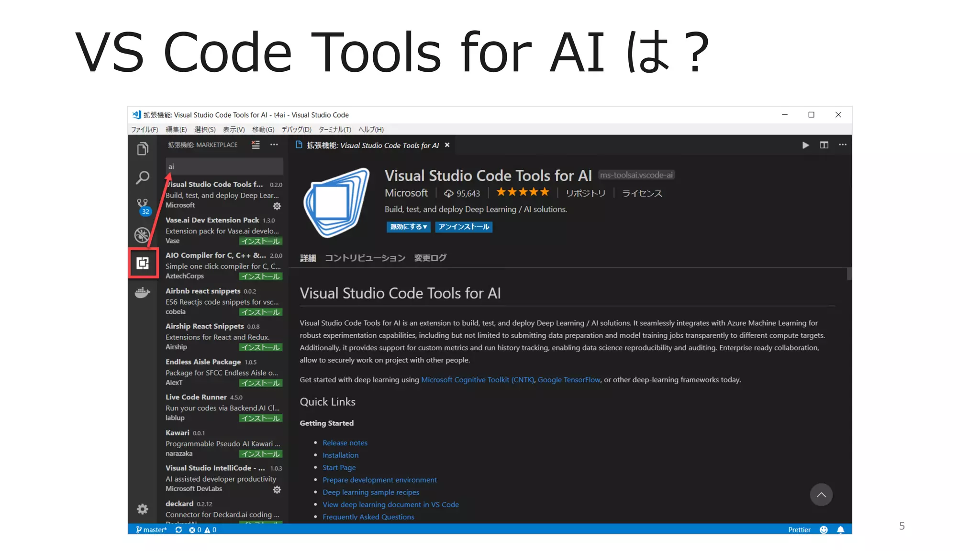Screen dimensions: 980x551
Task: Open Google TensorFlow link
Action: coord(569,380)
